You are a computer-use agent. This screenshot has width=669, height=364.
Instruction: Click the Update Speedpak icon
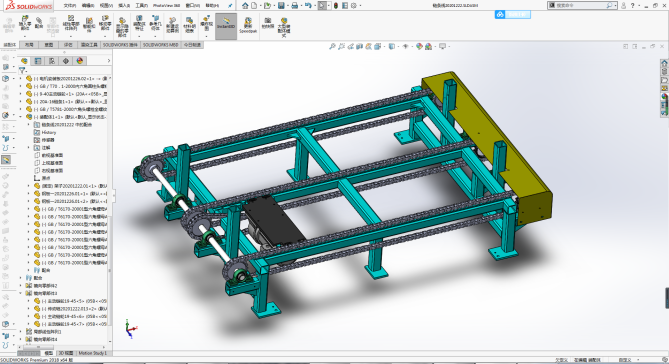point(248,21)
